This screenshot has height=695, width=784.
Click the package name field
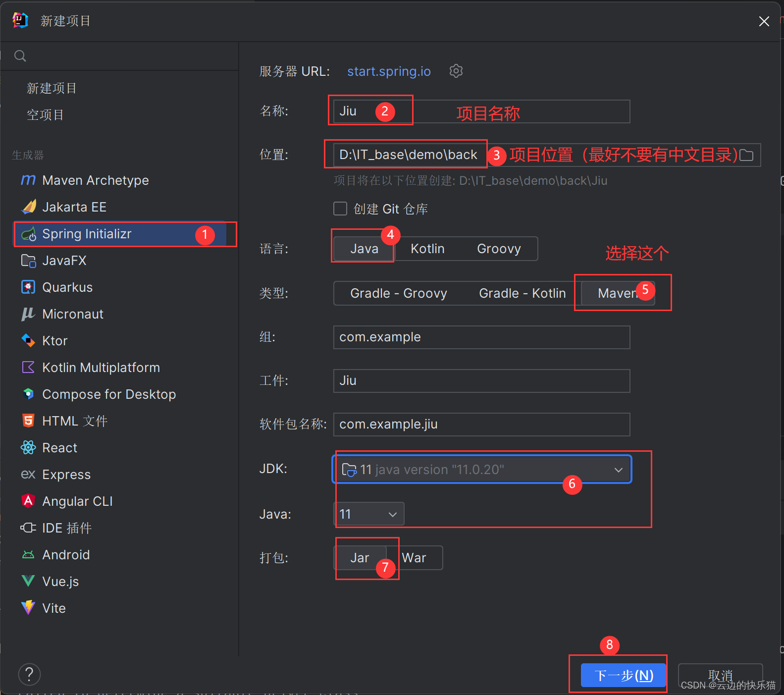click(482, 425)
